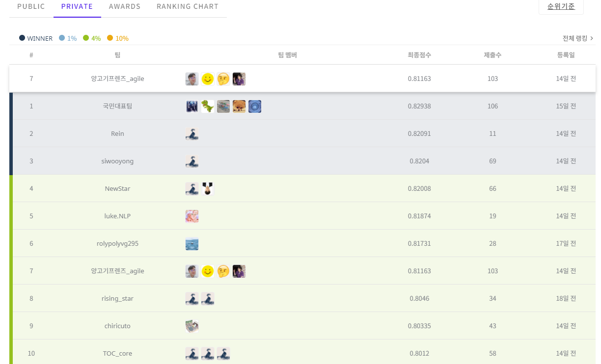Click the 팀 멤버 column header
This screenshot has height=364, width=601.
[288, 55]
